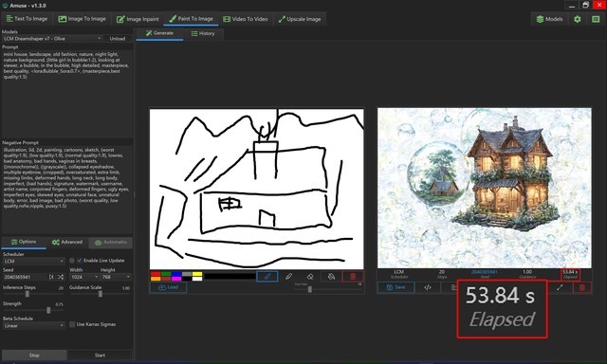This screenshot has width=607, height=364.
Task: Open the Beta Schedule Linear dropdown
Action: click(34, 326)
